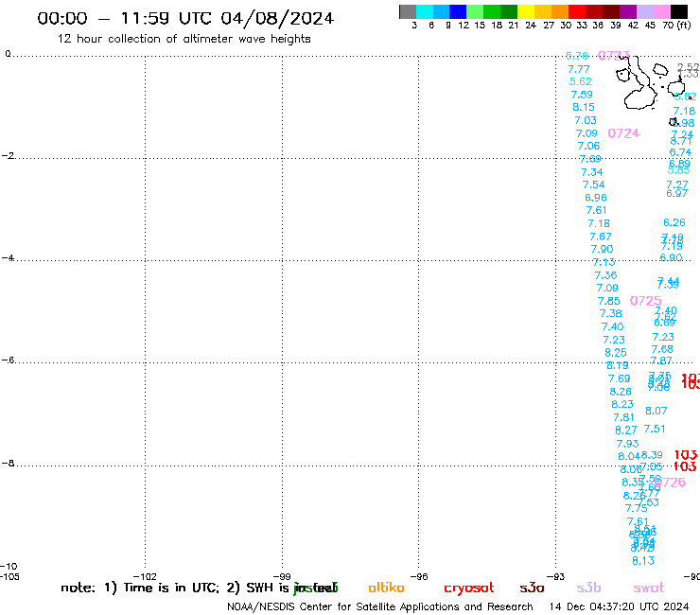The width and height of the screenshot is (700, 615).
Task: Click the wave height value '7.68'
Action: (x=662, y=349)
